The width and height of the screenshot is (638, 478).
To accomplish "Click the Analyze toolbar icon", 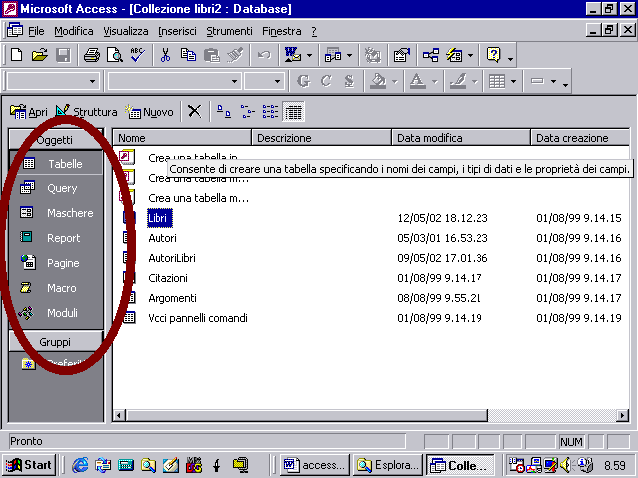I will pos(333,55).
